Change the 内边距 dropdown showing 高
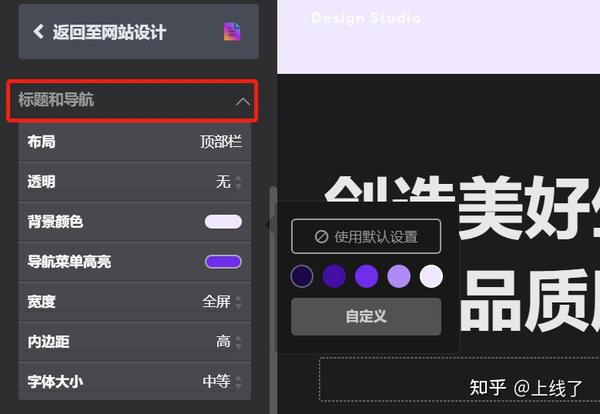Viewport: 600px width, 414px height. pyautogui.click(x=229, y=342)
